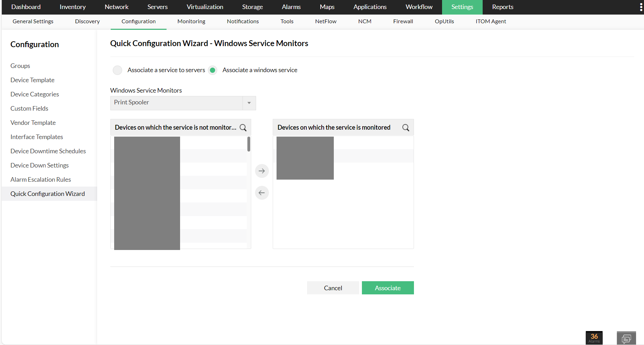The image size is (644, 345).
Task: Move selected devices to the monitored list
Action: tap(262, 171)
